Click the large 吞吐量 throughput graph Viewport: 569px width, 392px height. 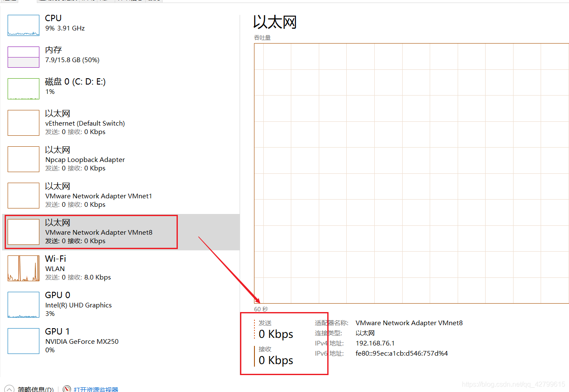[411, 173]
